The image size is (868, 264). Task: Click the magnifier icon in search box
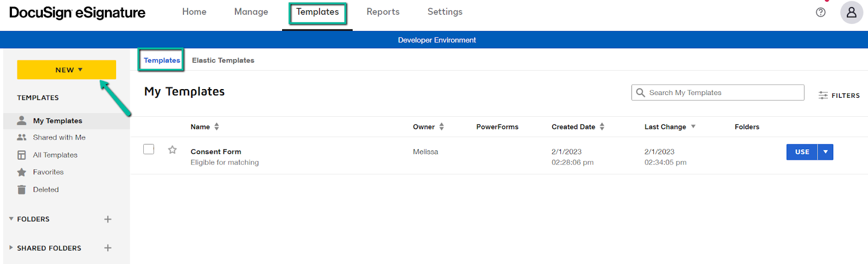click(641, 93)
